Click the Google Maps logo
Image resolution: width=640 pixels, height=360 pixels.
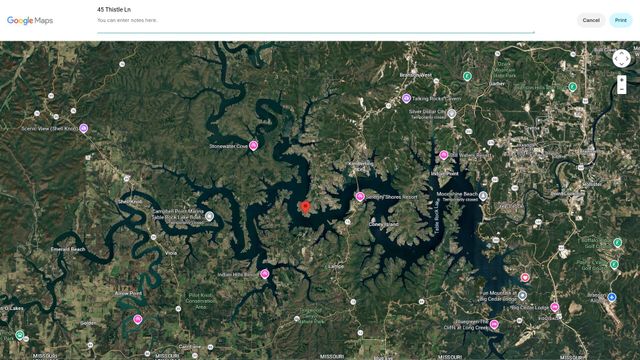click(30, 20)
